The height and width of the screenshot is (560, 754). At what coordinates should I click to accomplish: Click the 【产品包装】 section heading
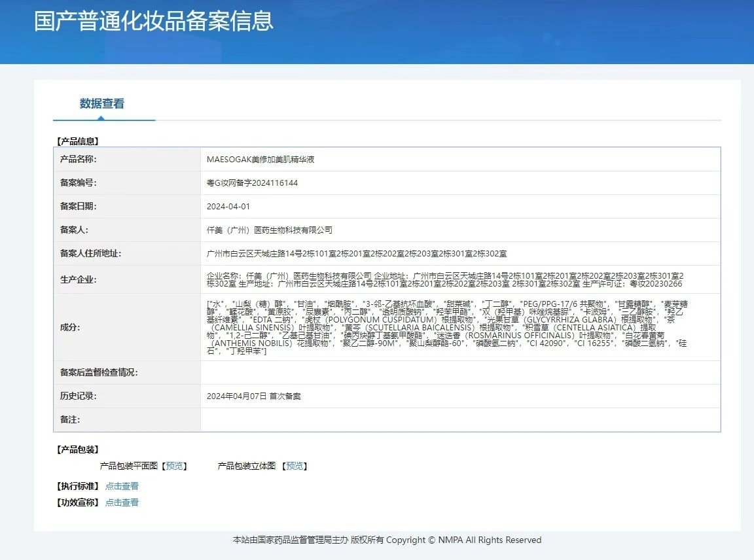77,449
